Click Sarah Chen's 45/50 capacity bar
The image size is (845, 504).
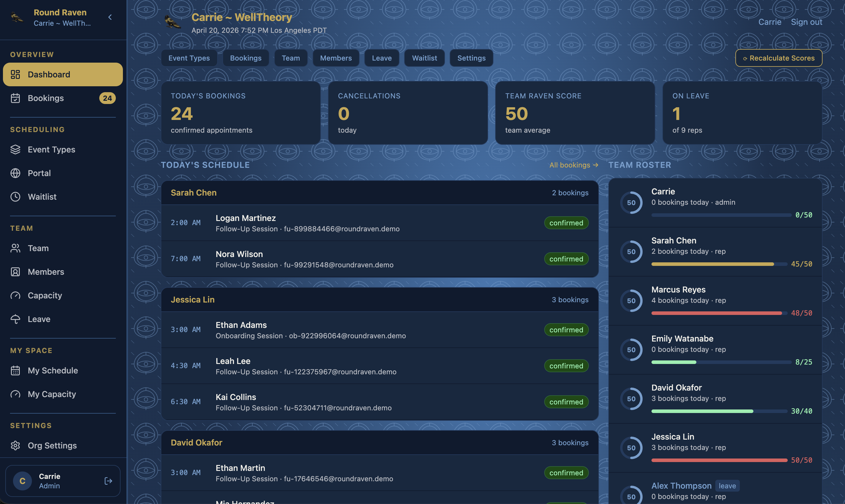tap(719, 264)
